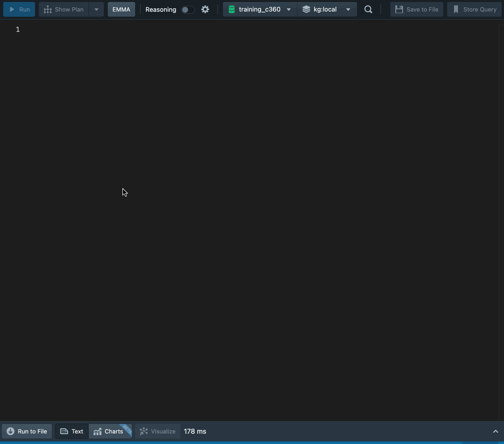
Task: Click the Show Plan tree icon
Action: 48,9
